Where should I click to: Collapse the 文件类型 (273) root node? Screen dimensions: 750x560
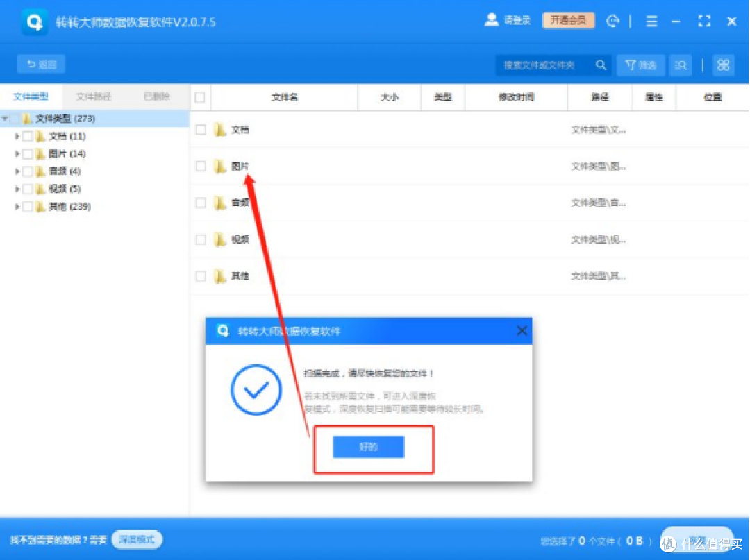5,119
